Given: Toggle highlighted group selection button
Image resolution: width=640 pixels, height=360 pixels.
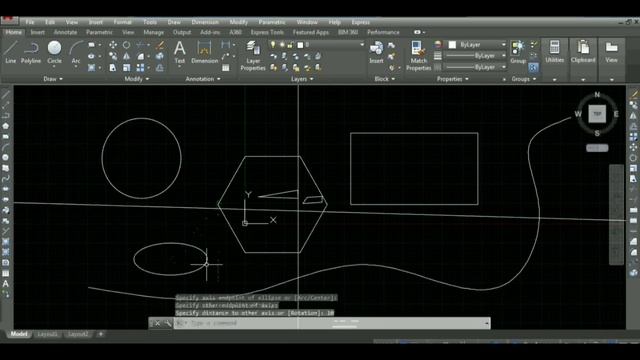Looking at the screenshot, I should click(533, 67).
